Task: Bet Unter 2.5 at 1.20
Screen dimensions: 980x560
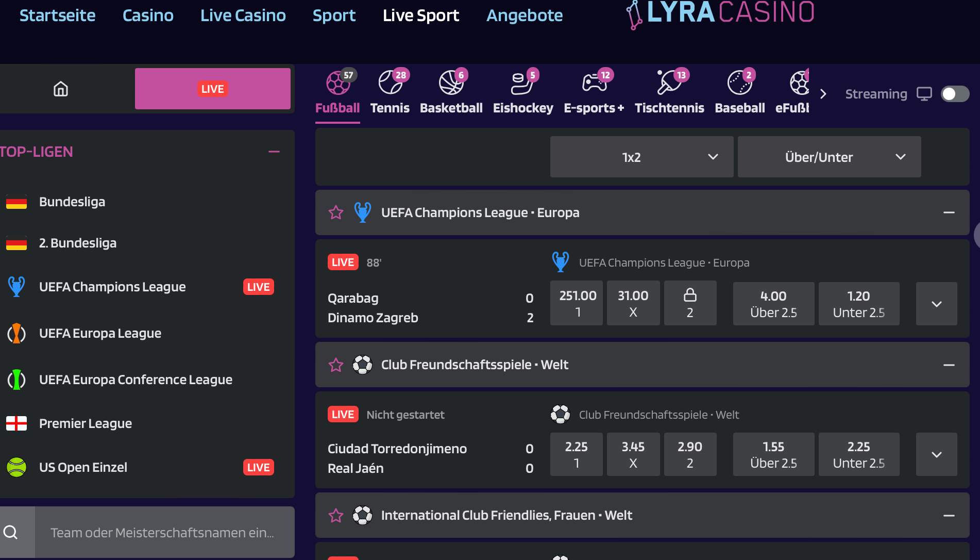Action: [859, 304]
